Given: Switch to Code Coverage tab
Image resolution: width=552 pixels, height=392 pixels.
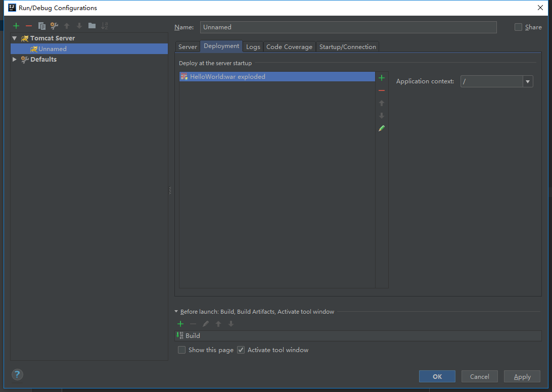Looking at the screenshot, I should (x=289, y=47).
